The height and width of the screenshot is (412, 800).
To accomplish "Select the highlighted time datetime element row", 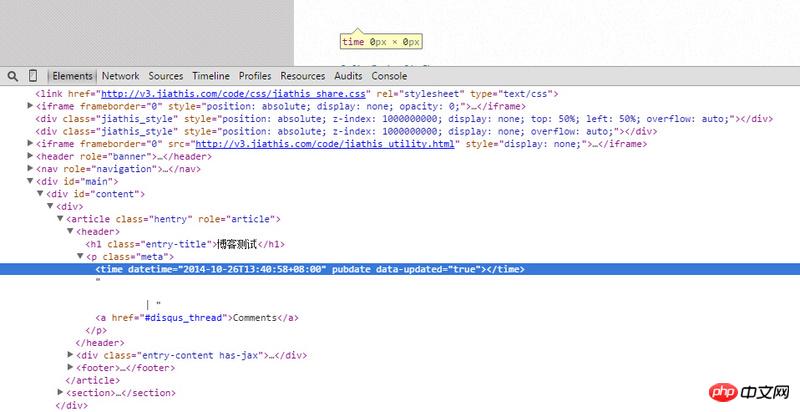I will point(400,269).
